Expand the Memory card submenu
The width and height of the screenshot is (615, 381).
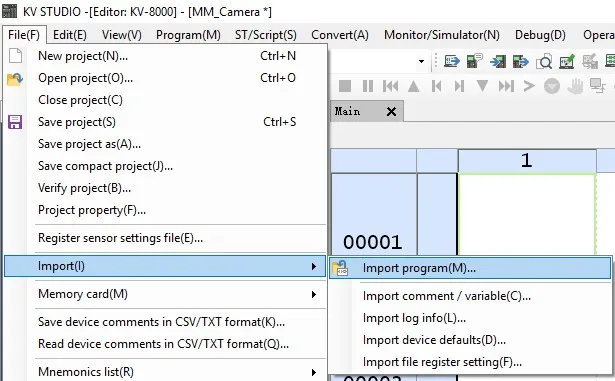click(314, 294)
